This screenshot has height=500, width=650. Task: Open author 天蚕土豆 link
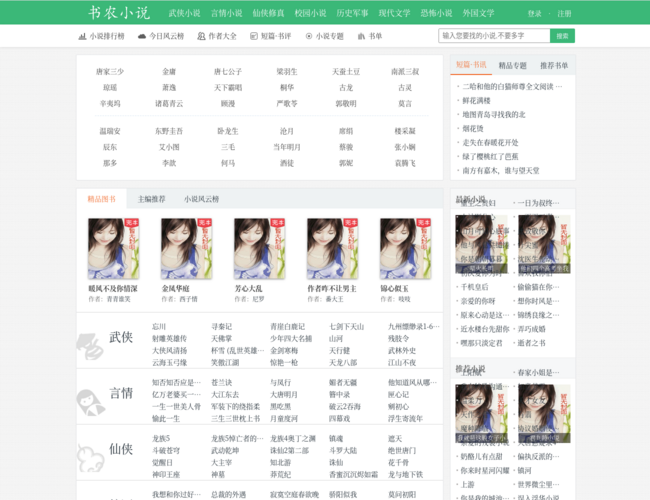coord(346,72)
